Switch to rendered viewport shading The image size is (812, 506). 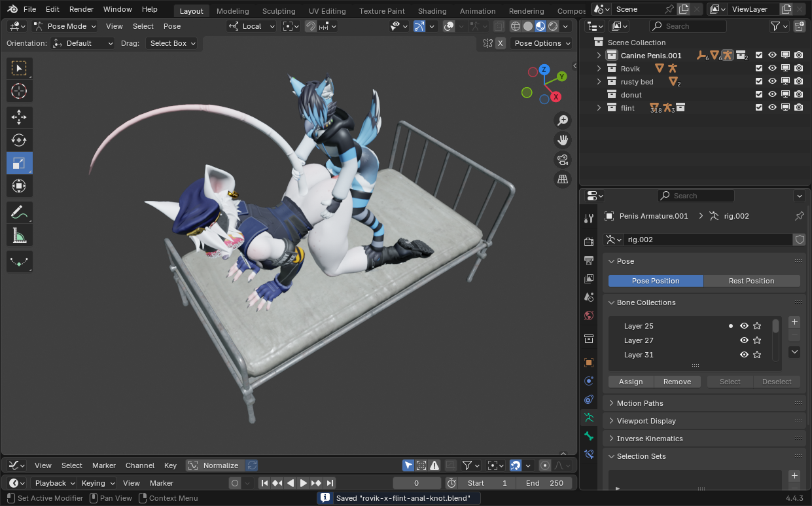pos(554,26)
